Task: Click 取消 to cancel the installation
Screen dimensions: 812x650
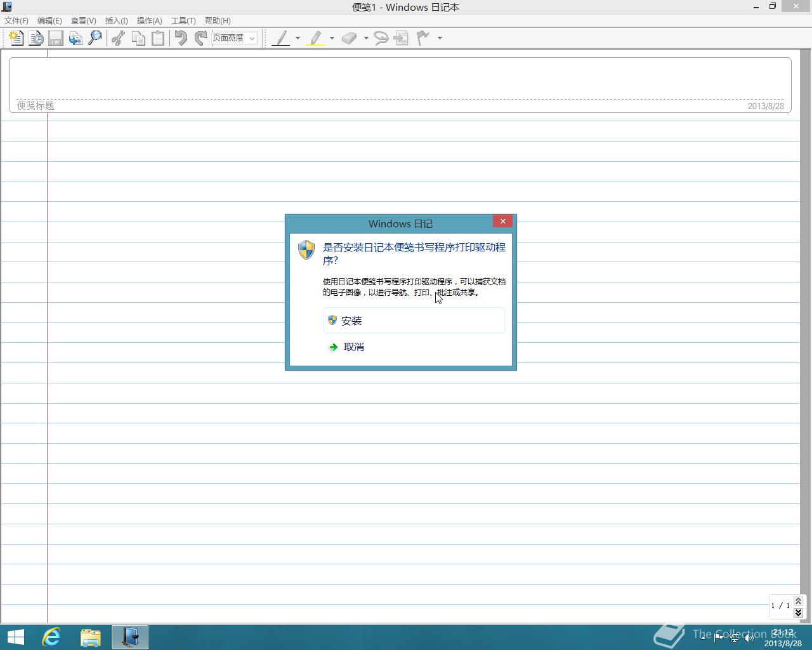Action: point(414,347)
